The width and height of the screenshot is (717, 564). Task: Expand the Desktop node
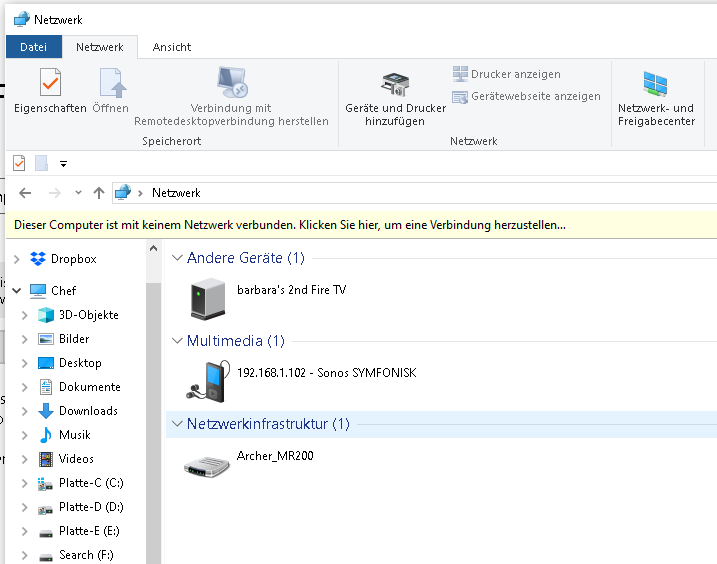click(x=25, y=363)
